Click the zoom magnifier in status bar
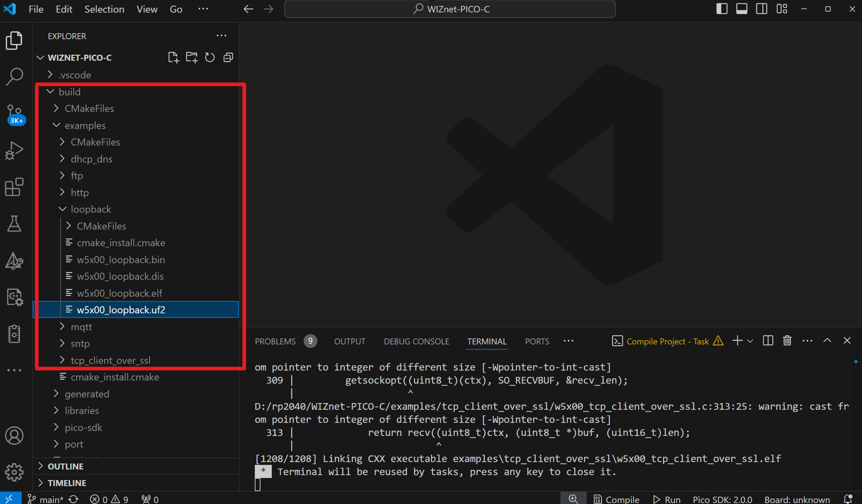 point(573,499)
